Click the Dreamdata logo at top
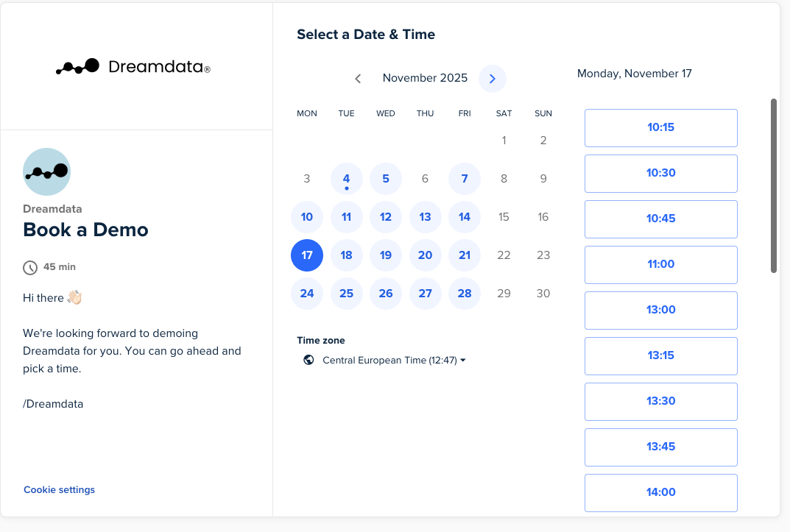This screenshot has height=532, width=790. point(133,67)
